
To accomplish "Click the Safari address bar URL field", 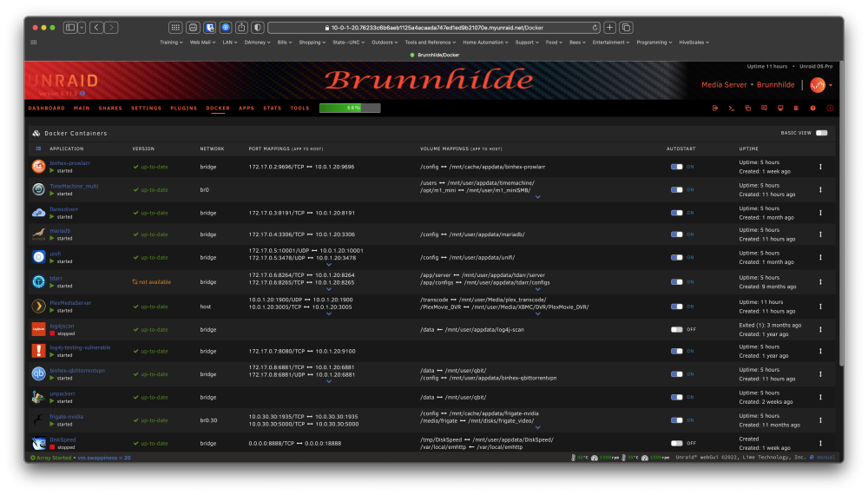I will [x=435, y=27].
